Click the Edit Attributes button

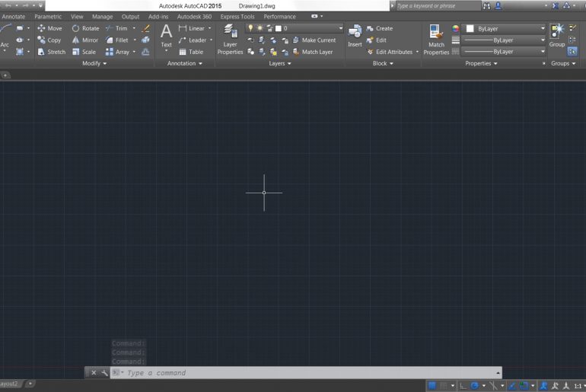[393, 53]
